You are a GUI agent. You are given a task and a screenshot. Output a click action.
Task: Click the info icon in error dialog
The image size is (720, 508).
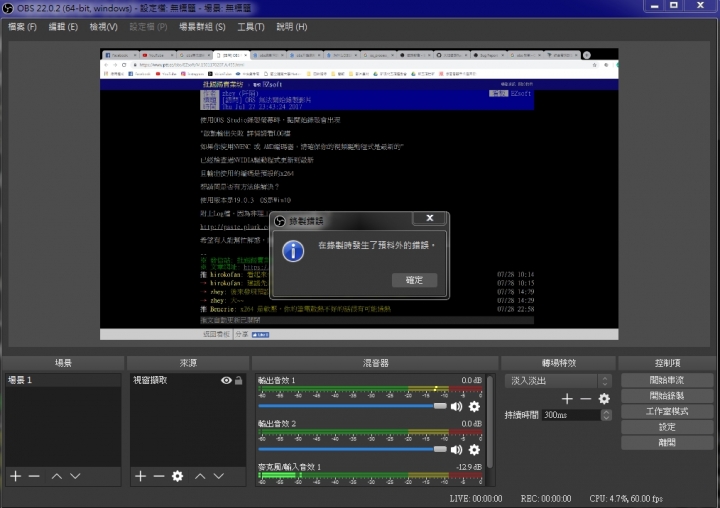coord(293,251)
